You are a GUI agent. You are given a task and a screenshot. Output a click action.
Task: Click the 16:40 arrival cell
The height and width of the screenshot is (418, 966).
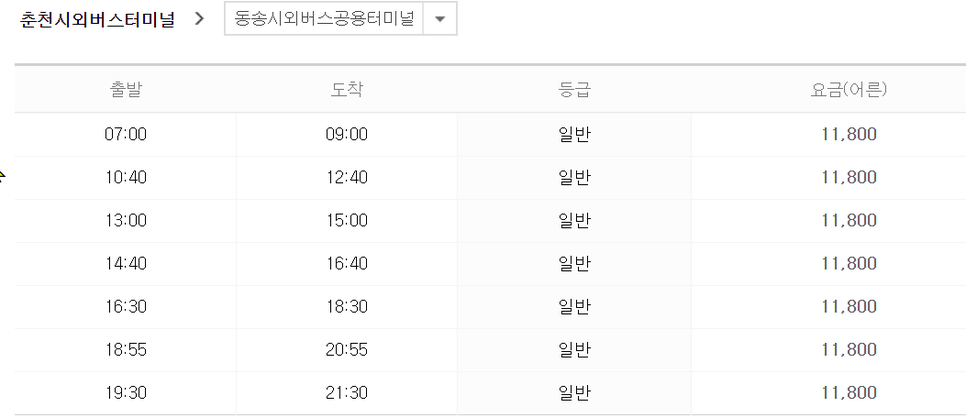(x=347, y=264)
